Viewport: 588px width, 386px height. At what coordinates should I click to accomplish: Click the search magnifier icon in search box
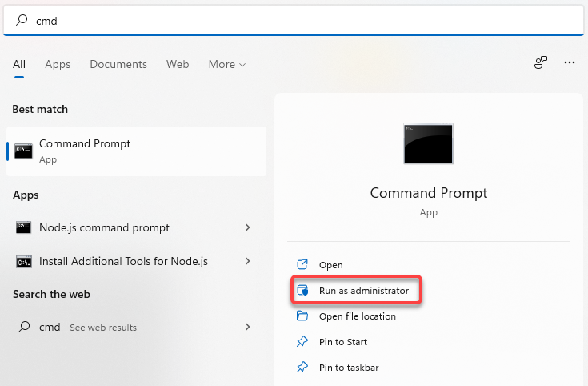click(x=22, y=21)
